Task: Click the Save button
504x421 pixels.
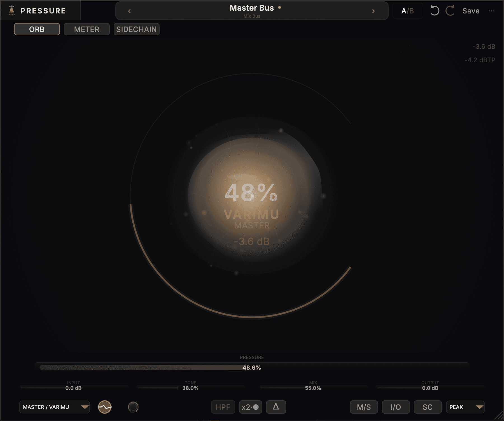Action: 471,11
